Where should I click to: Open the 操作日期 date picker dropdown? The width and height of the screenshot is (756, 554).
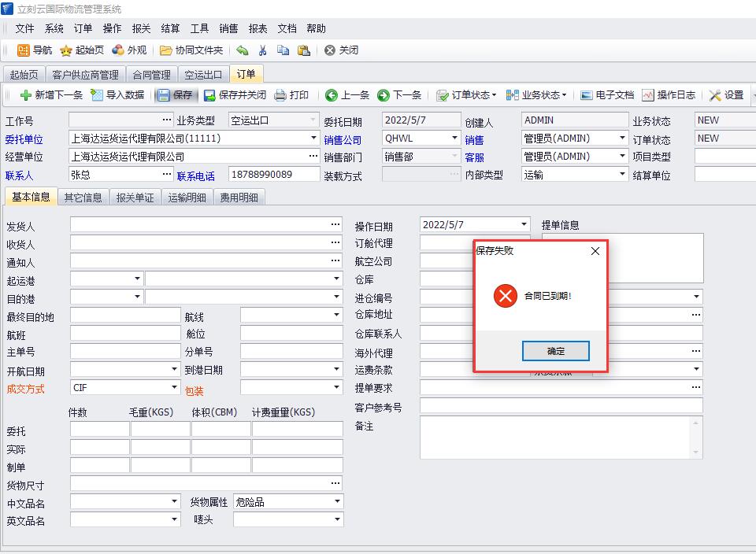[x=524, y=225]
